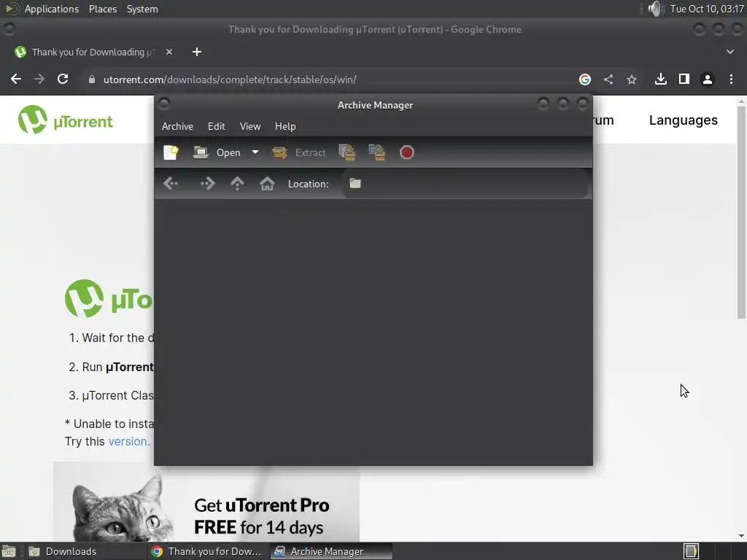Image resolution: width=747 pixels, height=560 pixels.
Task: Click the µTorrent logo in page header
Action: click(x=65, y=120)
